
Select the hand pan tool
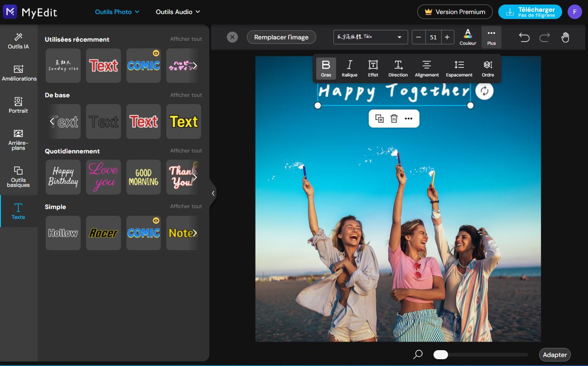tap(565, 37)
